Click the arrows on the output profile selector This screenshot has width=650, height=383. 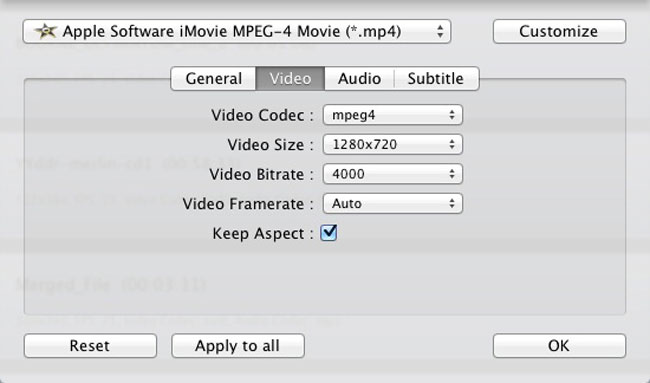click(440, 32)
